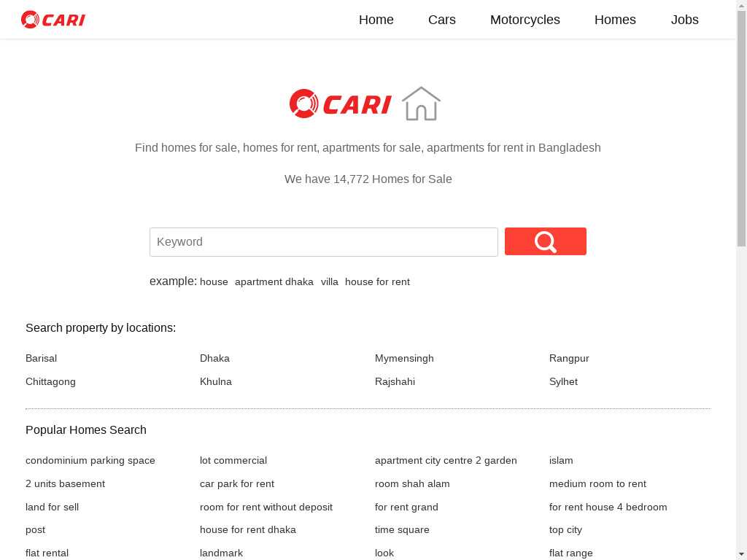Click the 'We have 14,772 Homes for Sale' text
This screenshot has width=747, height=560.
(368, 179)
